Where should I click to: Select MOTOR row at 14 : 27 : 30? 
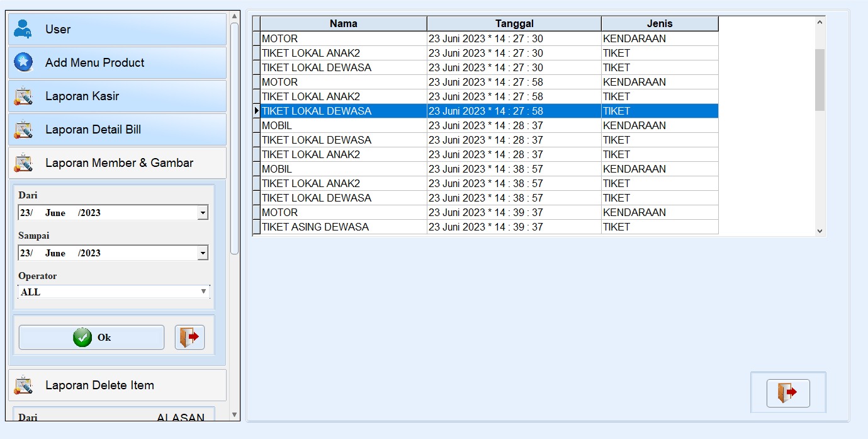(489, 38)
